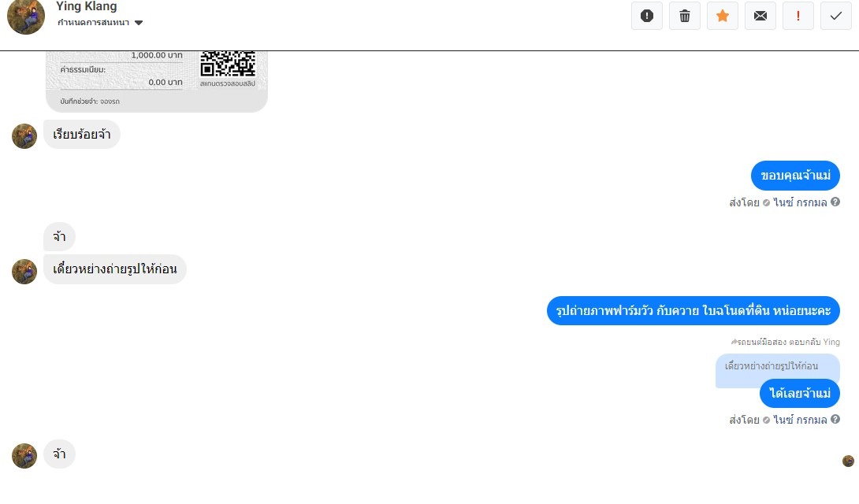Click the small seen-by avatar indicator
This screenshot has width=859, height=504.
click(x=848, y=461)
